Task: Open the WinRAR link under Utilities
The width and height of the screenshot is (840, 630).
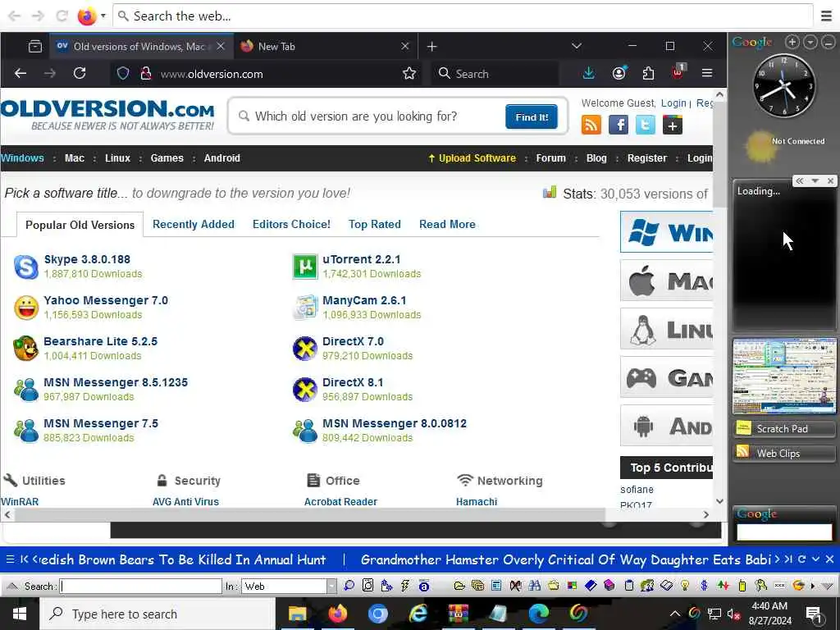Action: (20, 501)
